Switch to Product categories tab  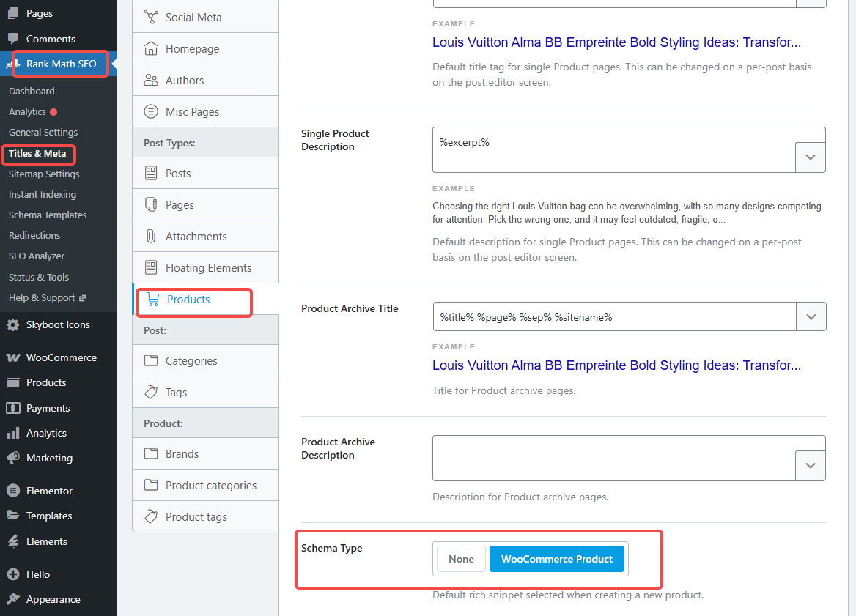pos(210,485)
